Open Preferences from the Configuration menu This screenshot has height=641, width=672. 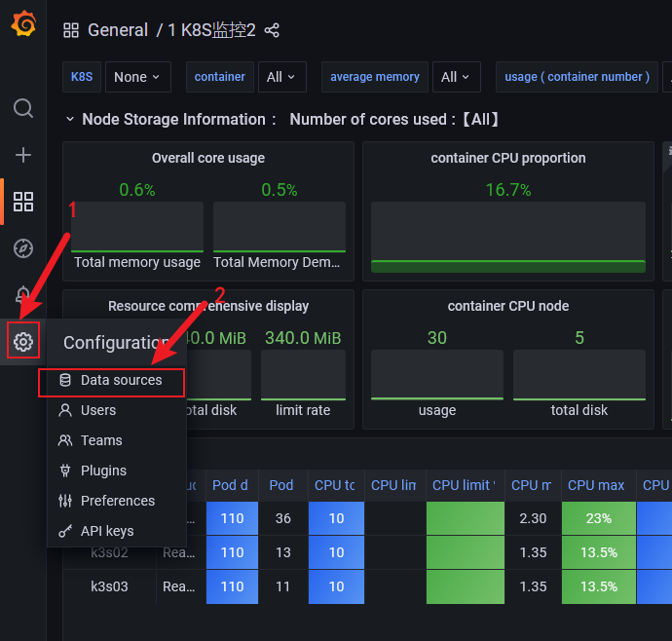click(118, 501)
